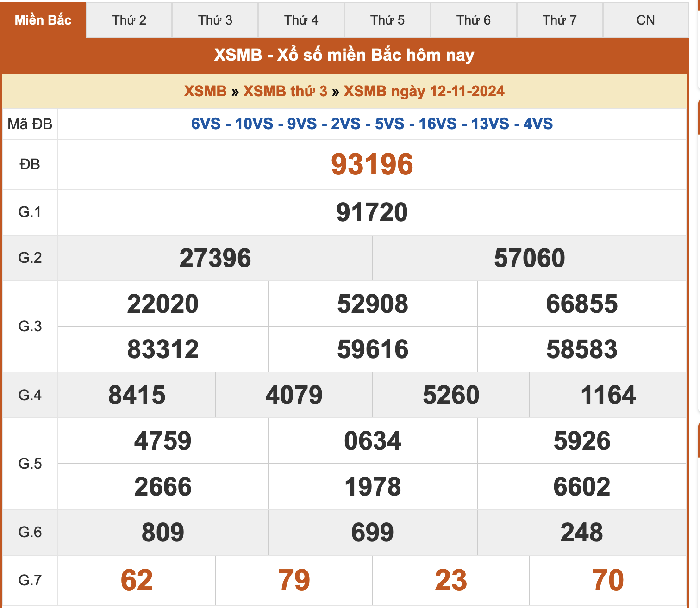Click the G.6 result 809
The image size is (700, 608).
(163, 533)
